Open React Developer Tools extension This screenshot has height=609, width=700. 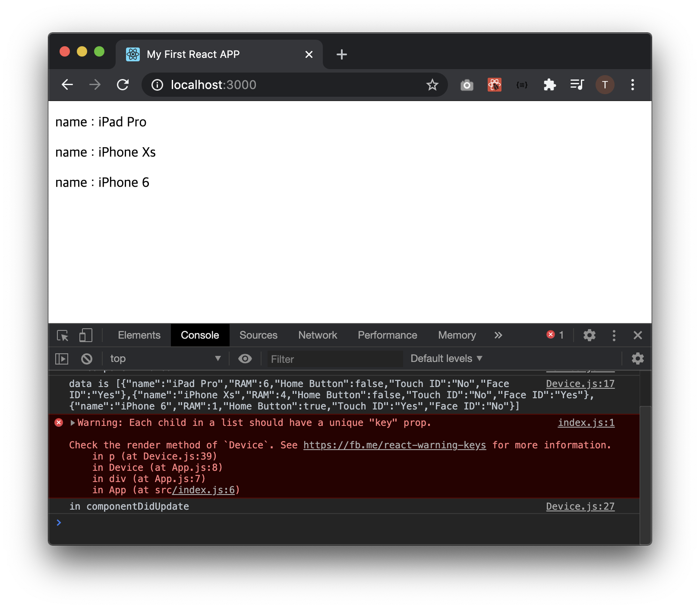point(494,85)
